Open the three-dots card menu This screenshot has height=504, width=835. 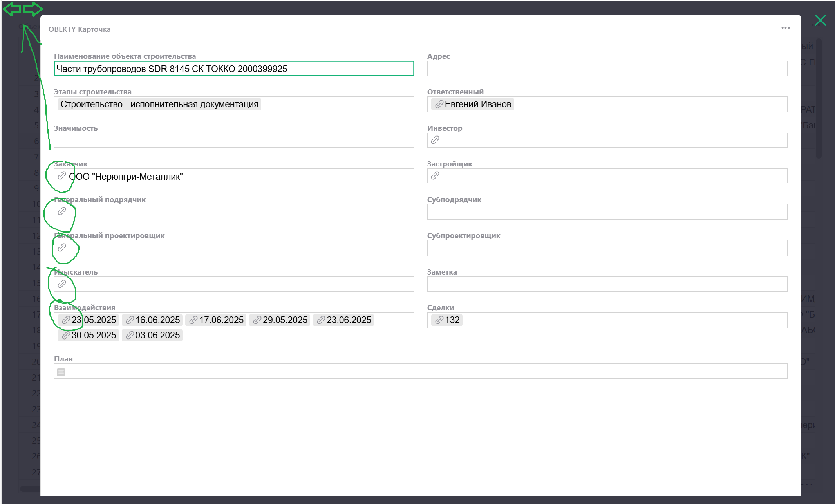(785, 28)
